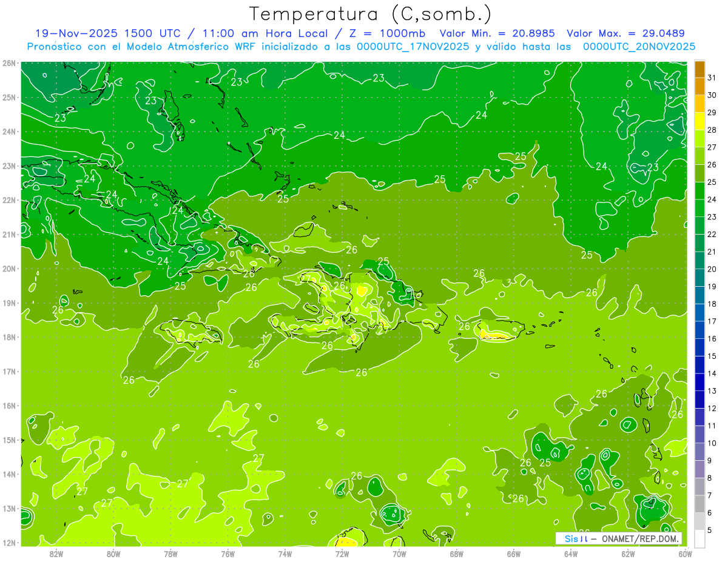728x562 pixels.
Task: Click the '19N' latitude axis label
Action: [9, 303]
